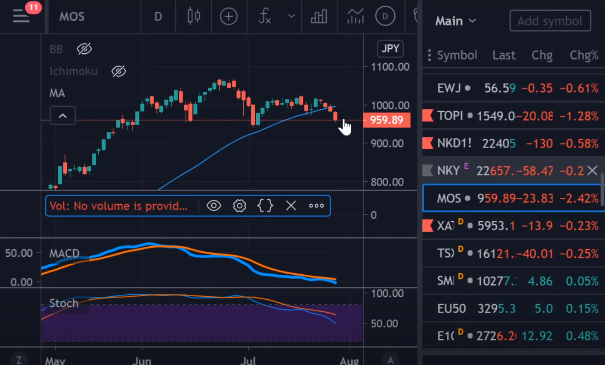Image resolution: width=605 pixels, height=365 pixels.
Task: Open the candlestick chart style selector
Action: [x=194, y=16]
